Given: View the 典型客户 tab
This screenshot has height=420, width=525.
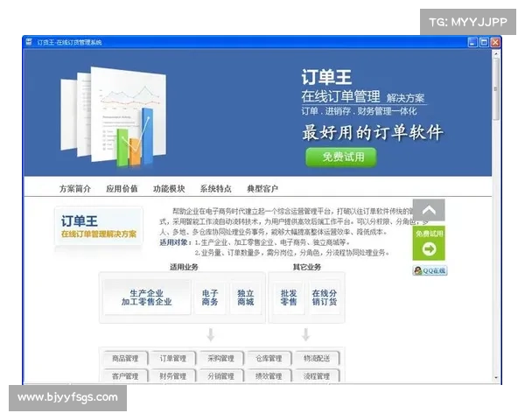Looking at the screenshot, I should pyautogui.click(x=262, y=189).
